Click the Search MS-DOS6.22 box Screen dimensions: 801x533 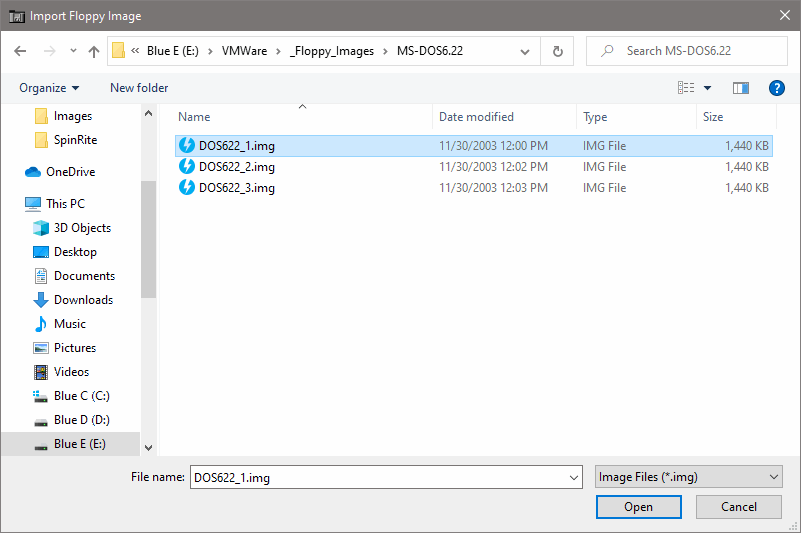(687, 51)
